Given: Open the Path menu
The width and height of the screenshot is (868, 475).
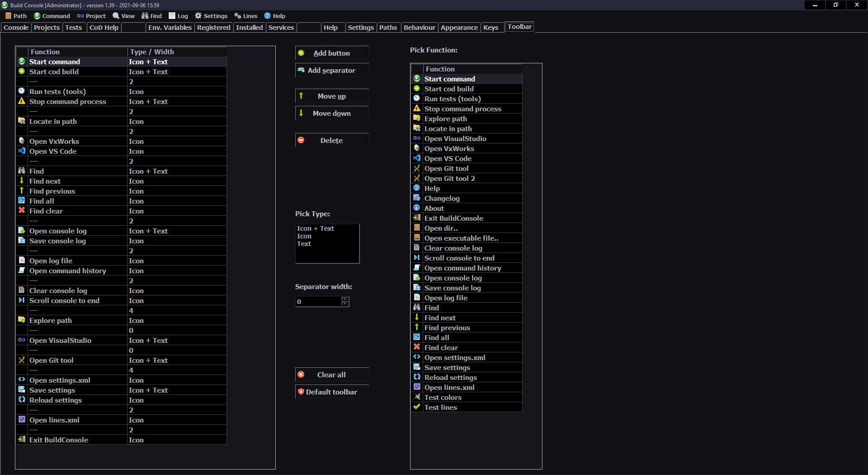Looking at the screenshot, I should pos(16,16).
